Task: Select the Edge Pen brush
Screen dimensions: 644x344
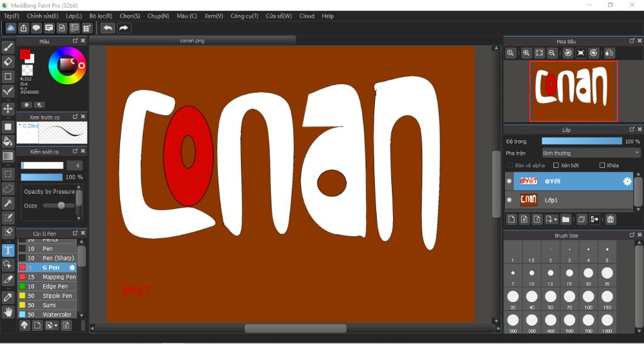Action: coord(47,286)
